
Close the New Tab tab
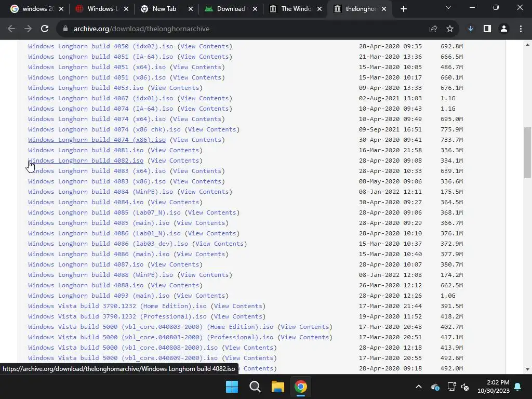tap(191, 9)
